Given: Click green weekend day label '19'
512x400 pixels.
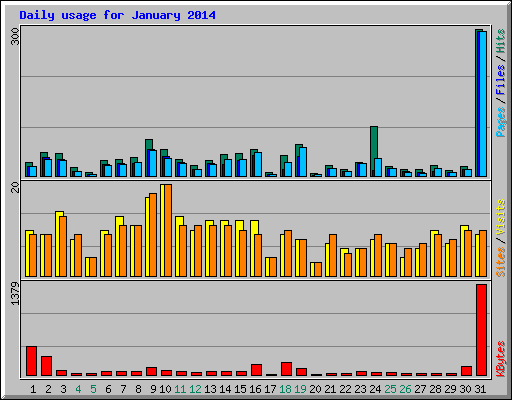Looking at the screenshot, I should click(x=300, y=389).
